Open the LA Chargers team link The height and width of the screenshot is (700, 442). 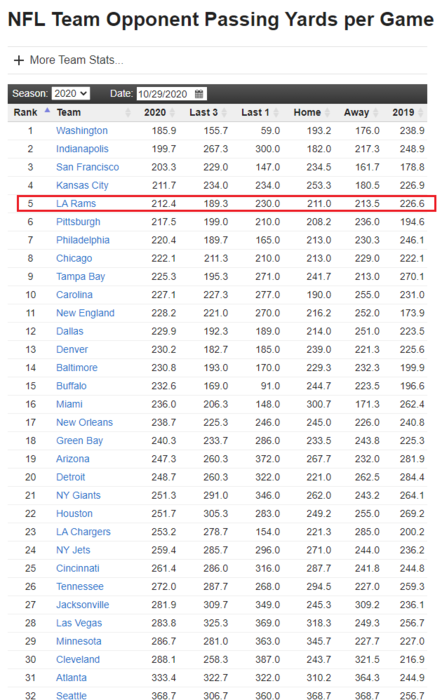(x=83, y=532)
